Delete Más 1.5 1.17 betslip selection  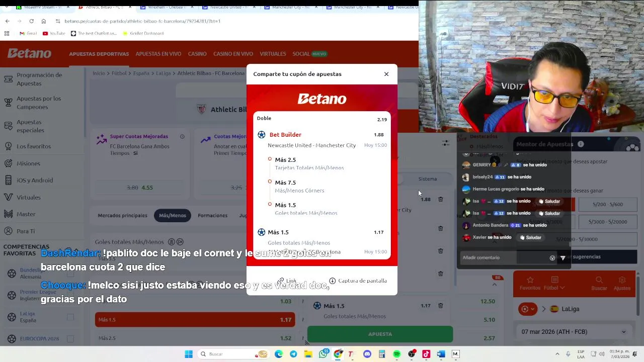[x=440, y=306]
